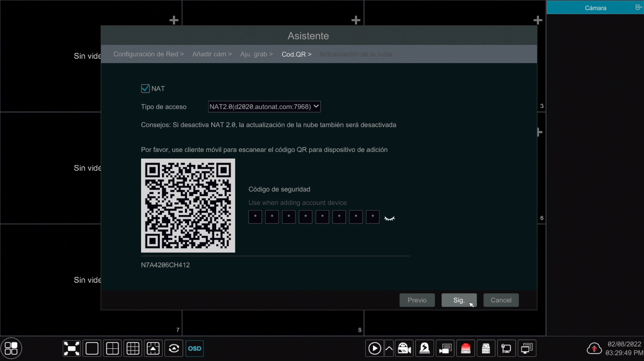
Task: Select Actualización de la nube step
Action: click(356, 54)
